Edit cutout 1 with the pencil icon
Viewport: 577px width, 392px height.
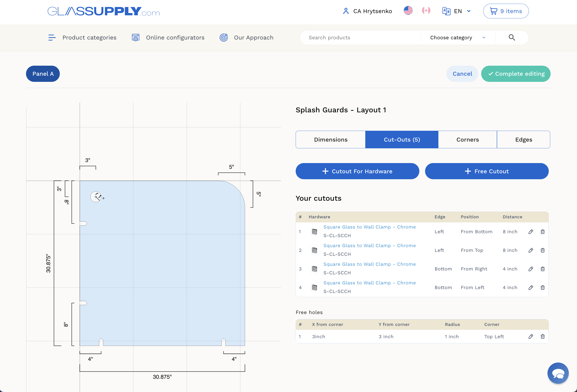531,231
